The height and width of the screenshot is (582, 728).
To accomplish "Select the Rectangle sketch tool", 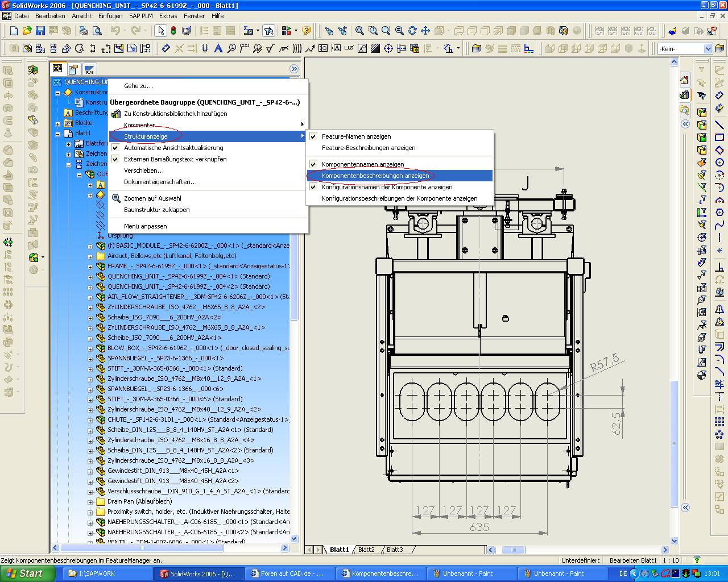I will [x=719, y=138].
